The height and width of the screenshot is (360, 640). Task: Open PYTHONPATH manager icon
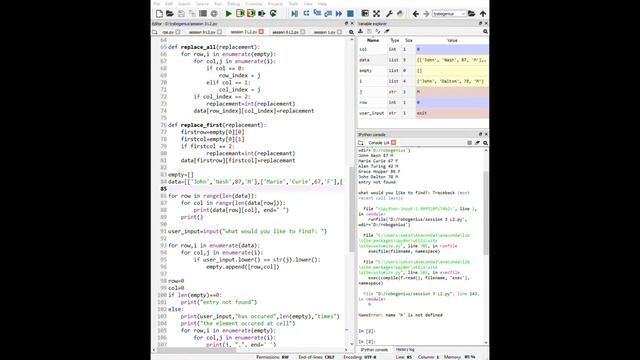tap(400, 14)
